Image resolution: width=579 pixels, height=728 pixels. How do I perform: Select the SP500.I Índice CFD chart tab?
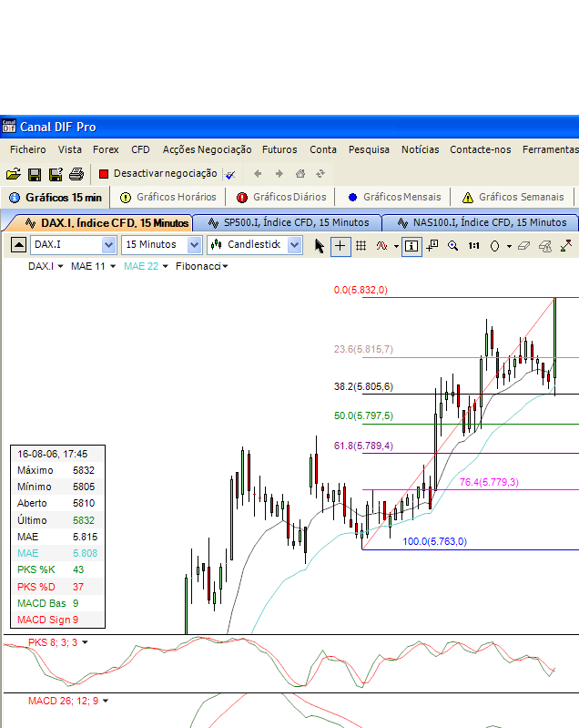click(289, 223)
